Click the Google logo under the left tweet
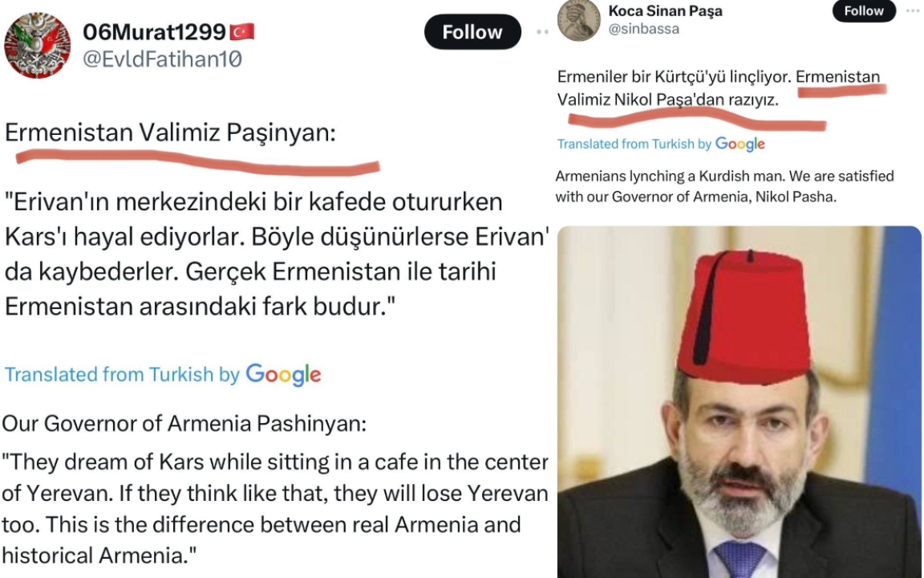Image resolution: width=924 pixels, height=578 pixels. 283,375
